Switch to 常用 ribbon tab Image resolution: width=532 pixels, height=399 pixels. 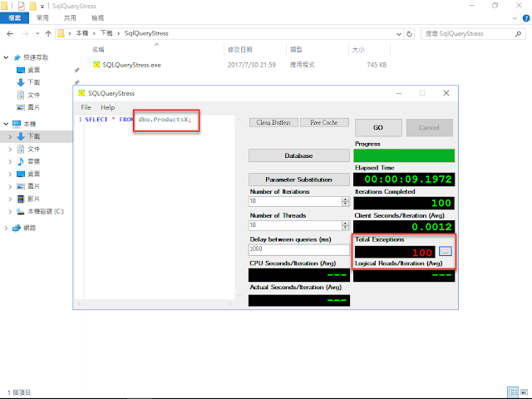coord(42,18)
